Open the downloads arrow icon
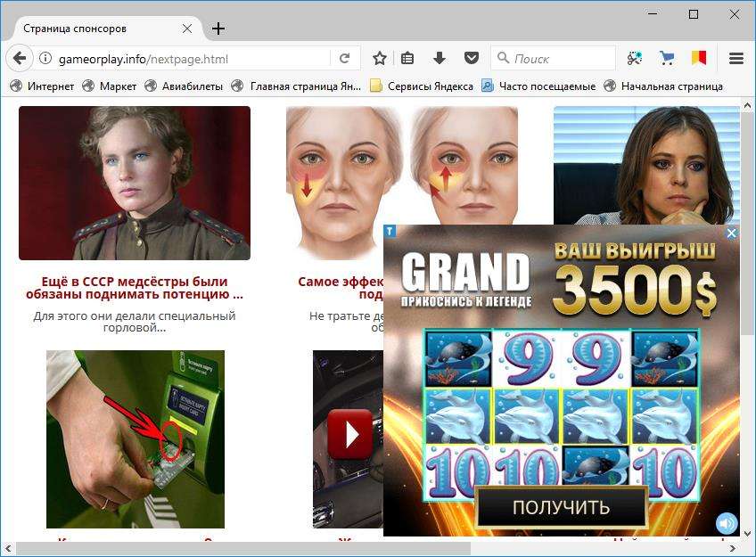 tap(440, 58)
